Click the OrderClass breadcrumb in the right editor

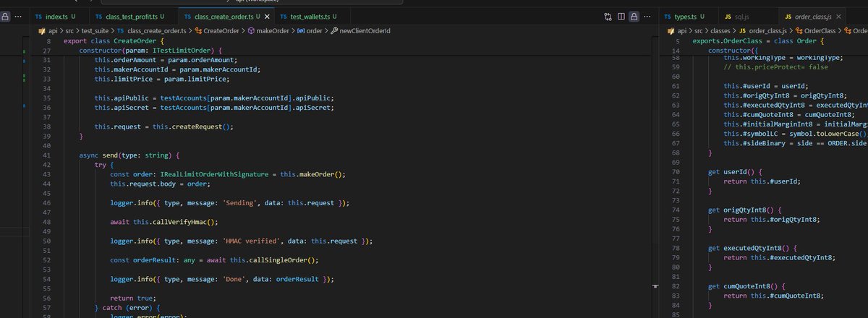[821, 30]
